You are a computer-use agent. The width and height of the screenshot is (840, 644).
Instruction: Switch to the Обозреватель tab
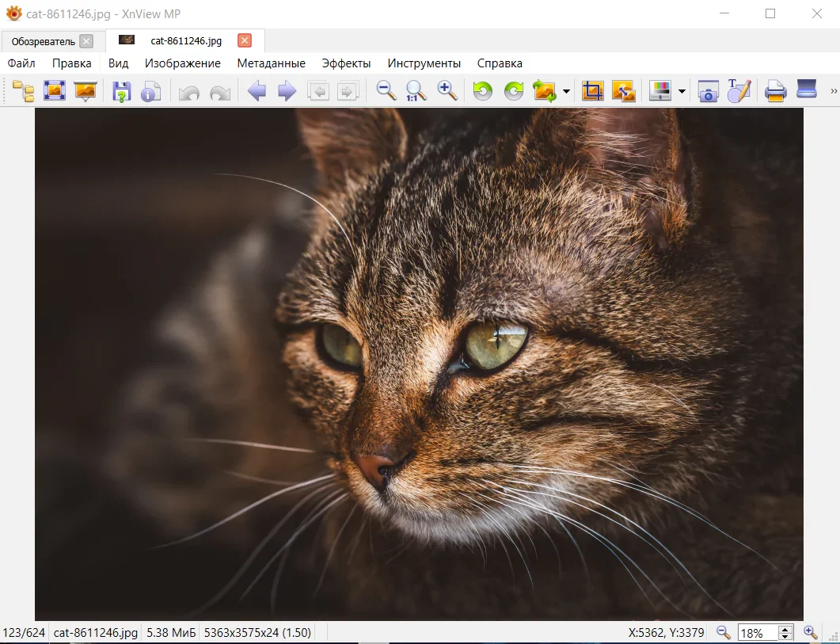click(x=44, y=41)
